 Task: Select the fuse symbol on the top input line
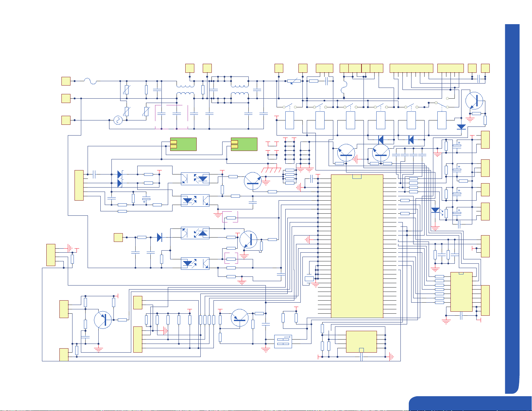(90, 81)
